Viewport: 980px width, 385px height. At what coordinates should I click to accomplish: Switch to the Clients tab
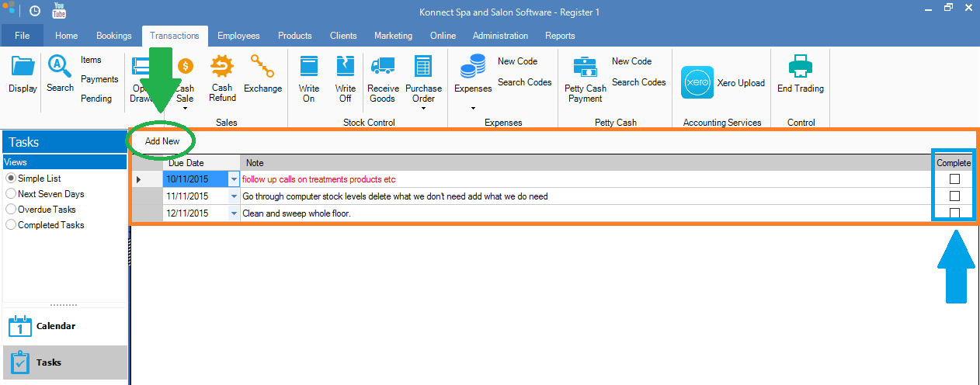[x=343, y=36]
